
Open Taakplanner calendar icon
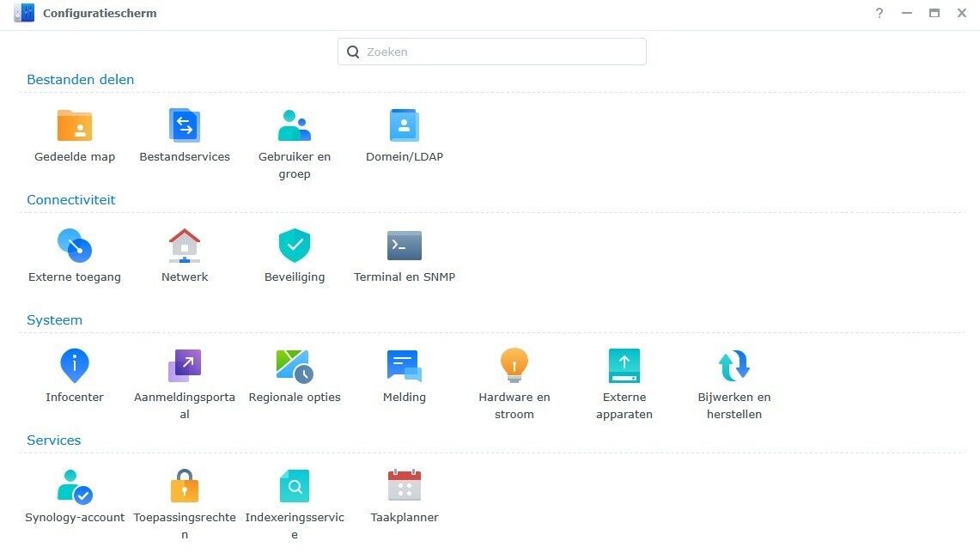click(x=405, y=486)
